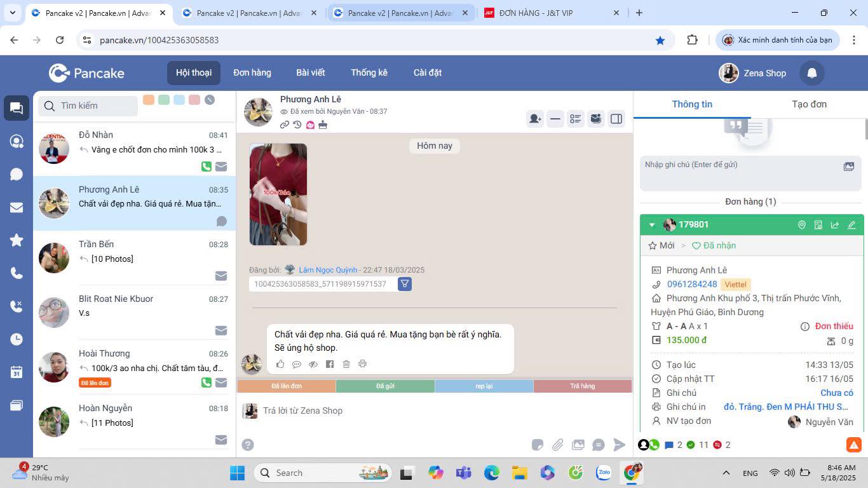Click the trash delete icon under comment
The image size is (868, 488).
coord(346,364)
